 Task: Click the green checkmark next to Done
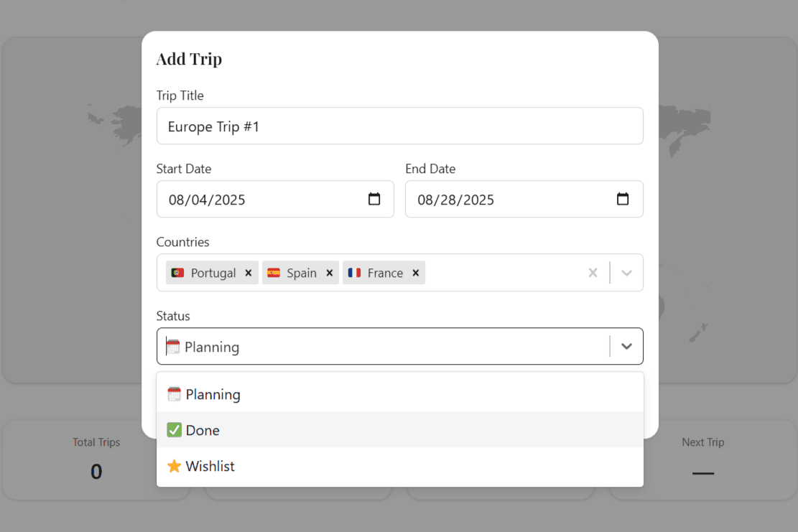(173, 429)
